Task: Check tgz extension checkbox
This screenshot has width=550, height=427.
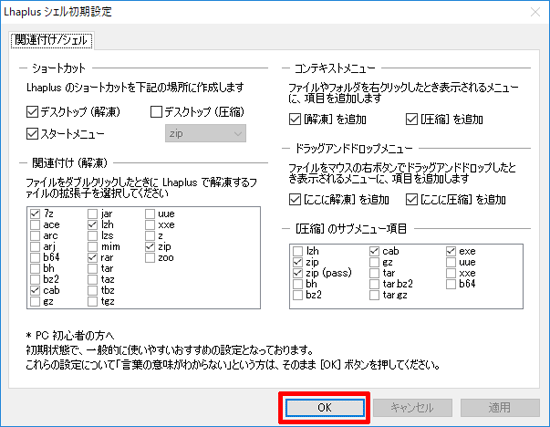Action: pos(93,301)
